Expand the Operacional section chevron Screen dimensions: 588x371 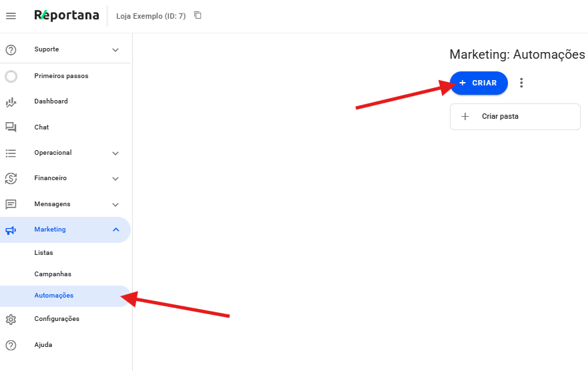tap(115, 153)
